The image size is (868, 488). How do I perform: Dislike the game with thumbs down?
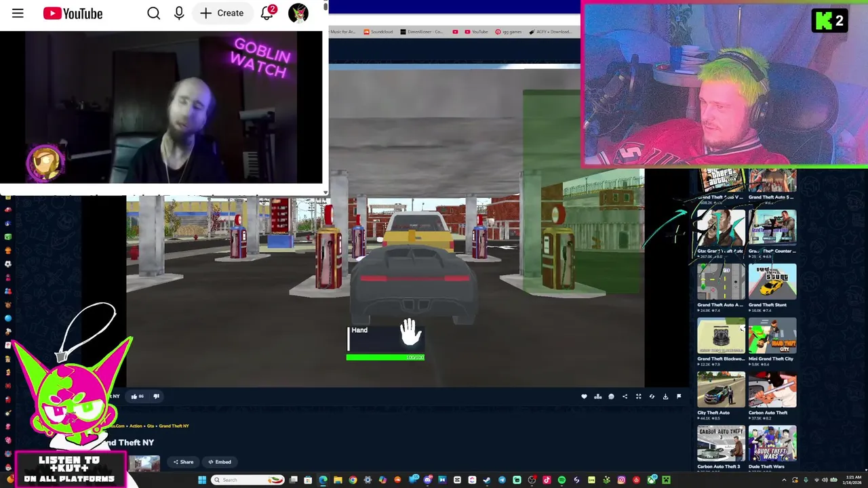click(157, 396)
